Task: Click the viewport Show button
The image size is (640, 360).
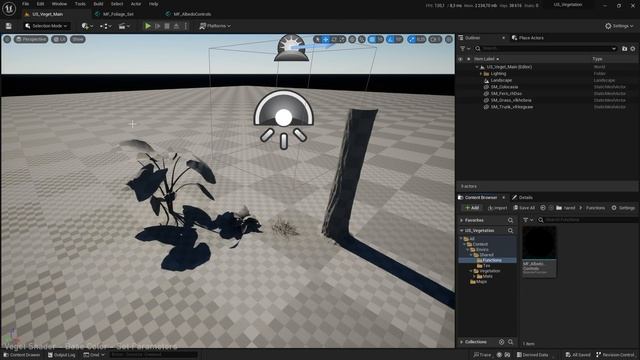Action: (78, 39)
